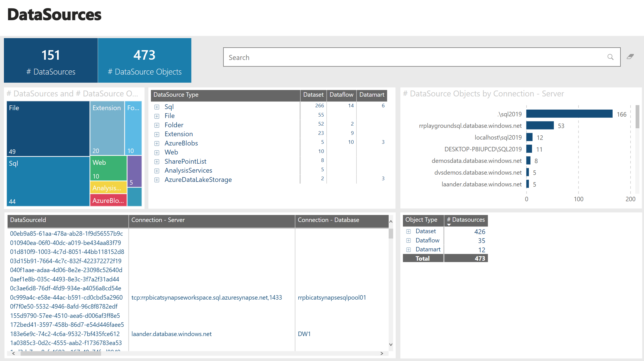Click the .\sql2019 bar in chart
Viewport: 644px width, 361px height.
569,114
